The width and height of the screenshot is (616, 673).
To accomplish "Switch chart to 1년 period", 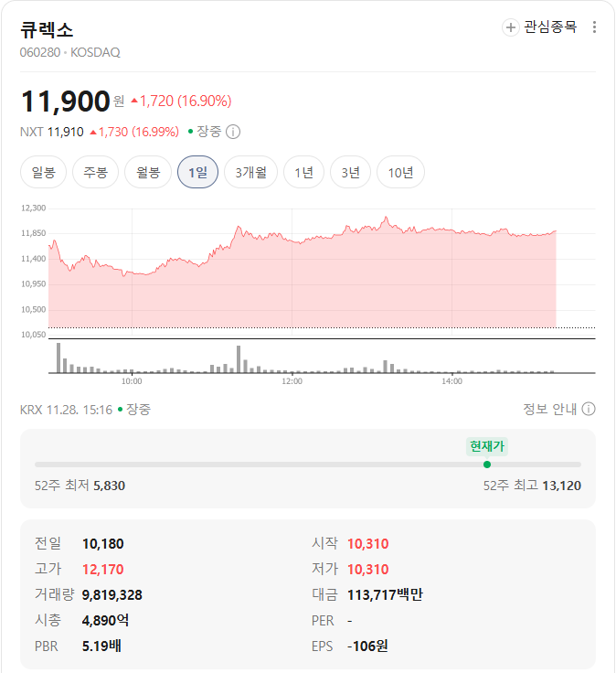I will 303,172.
